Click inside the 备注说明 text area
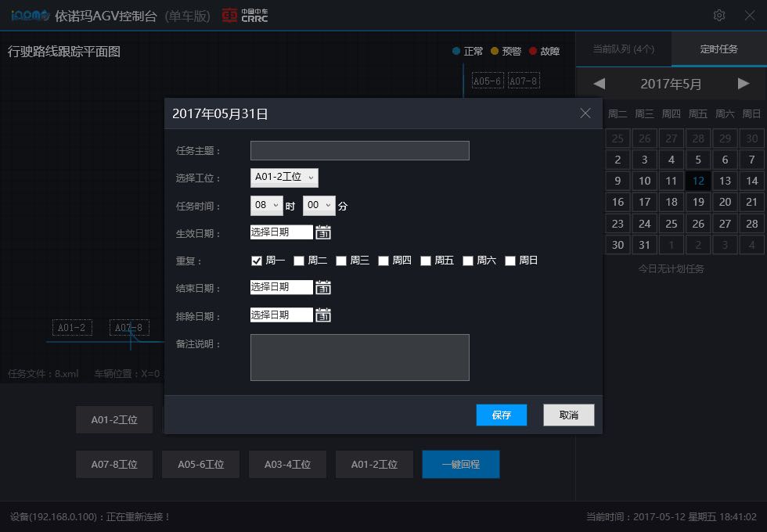Screen dimensions: 767x532 tap(359, 358)
